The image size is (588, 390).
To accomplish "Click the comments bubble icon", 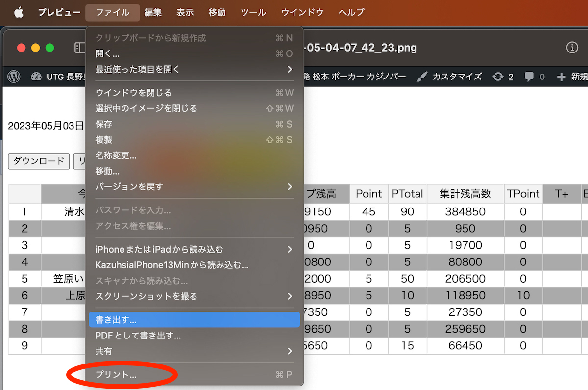I will point(529,77).
